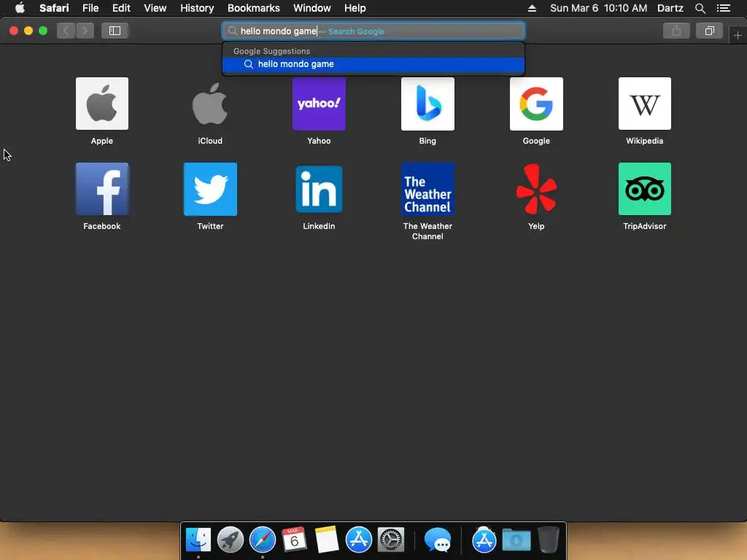Open the Safari application menu

[x=54, y=8]
